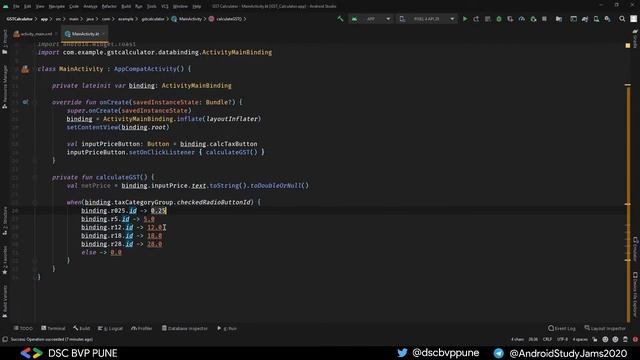Run the app with green play icon

point(465,19)
